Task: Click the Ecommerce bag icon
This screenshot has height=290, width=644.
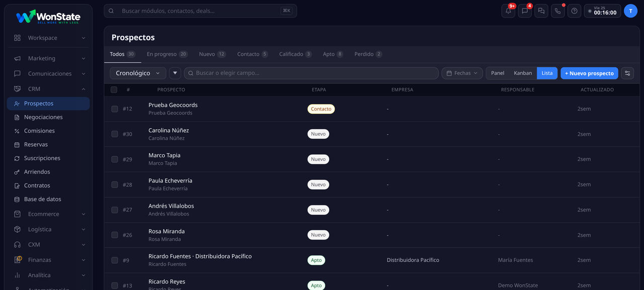Action: [x=18, y=214]
